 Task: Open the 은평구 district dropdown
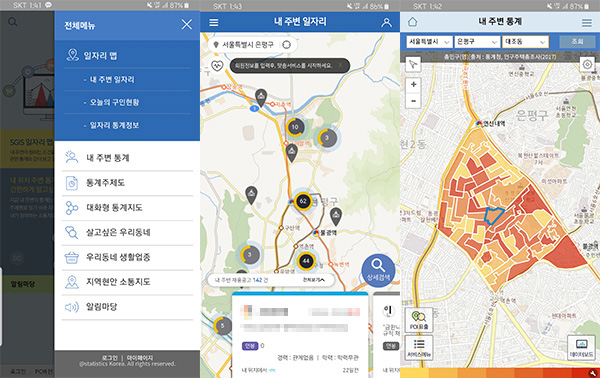477,41
